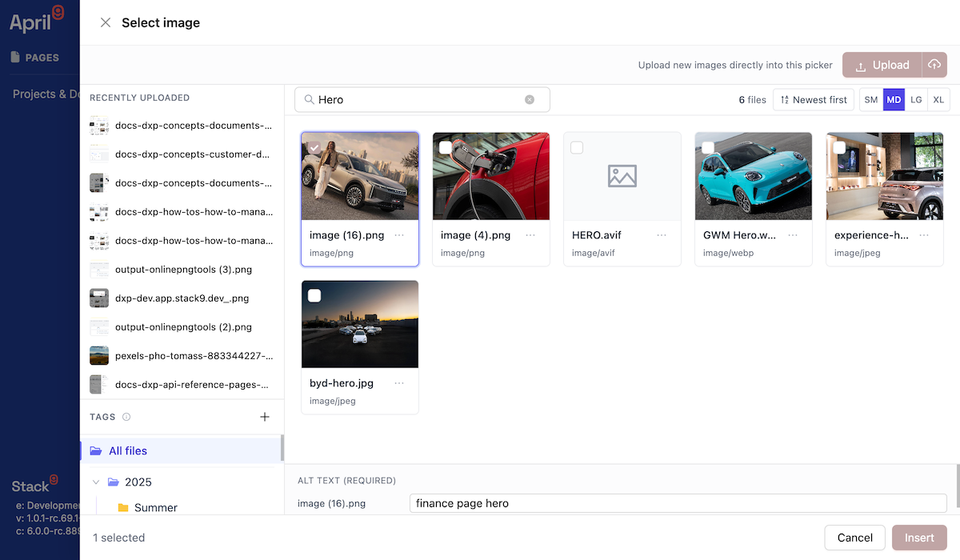Select the All files folder
The height and width of the screenshot is (560, 960).
coord(182,450)
